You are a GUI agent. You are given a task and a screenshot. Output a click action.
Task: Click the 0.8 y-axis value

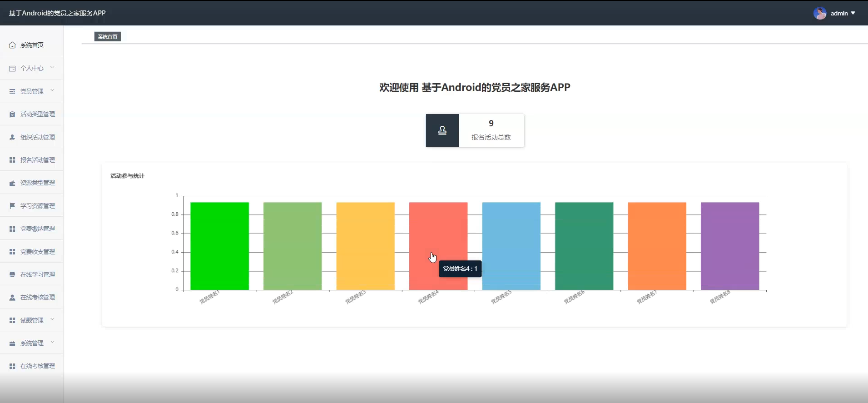(x=175, y=214)
